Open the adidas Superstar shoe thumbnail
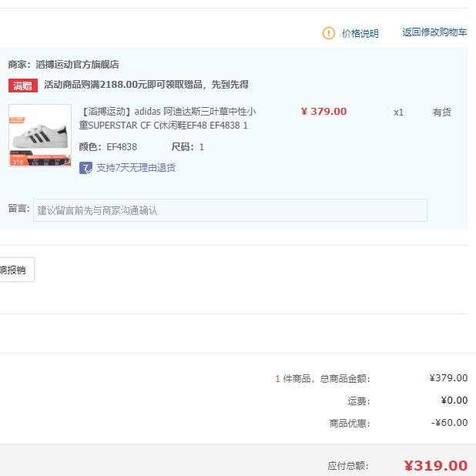Viewport: 476px width, 476px height. (x=40, y=136)
